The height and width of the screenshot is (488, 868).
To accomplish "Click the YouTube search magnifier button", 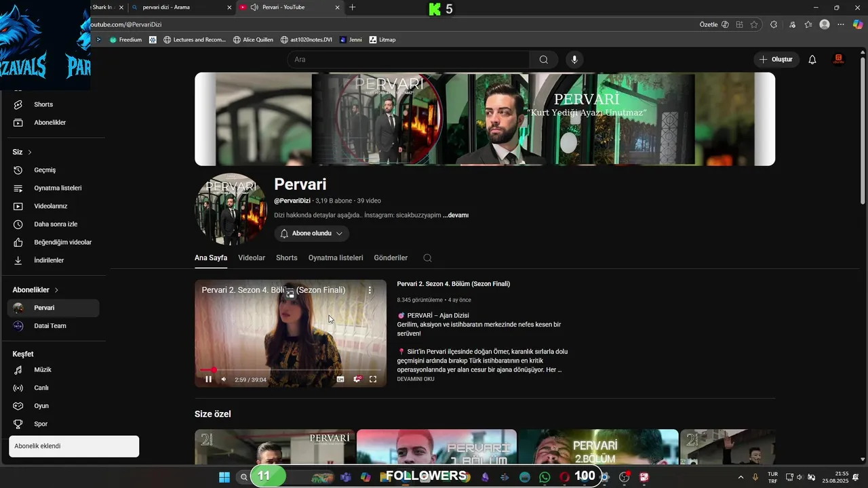I will pos(543,60).
